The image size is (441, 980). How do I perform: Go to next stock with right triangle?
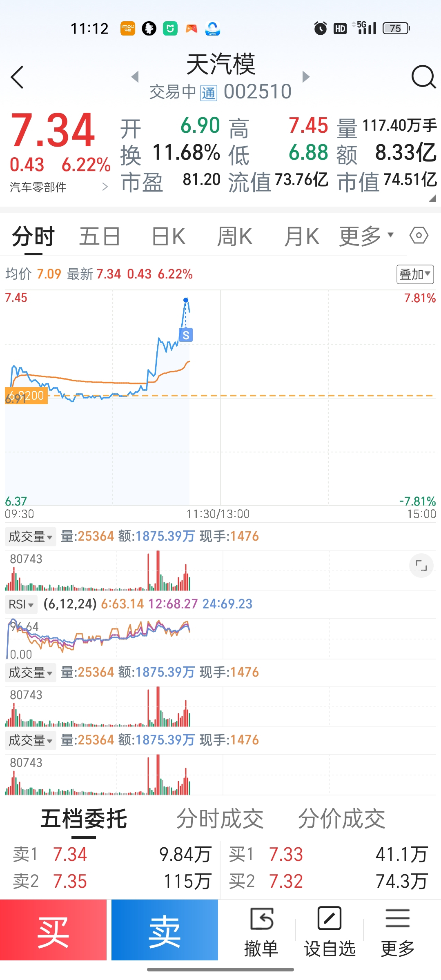[x=306, y=77]
